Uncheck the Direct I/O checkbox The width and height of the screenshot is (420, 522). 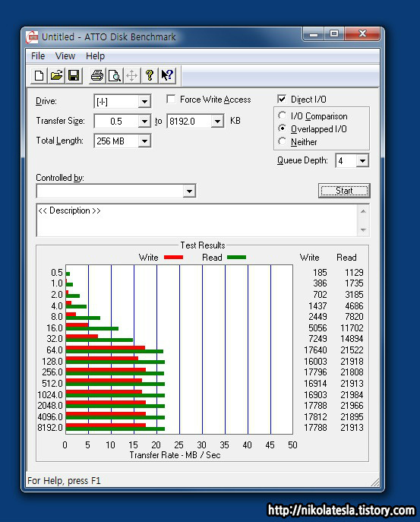point(282,100)
